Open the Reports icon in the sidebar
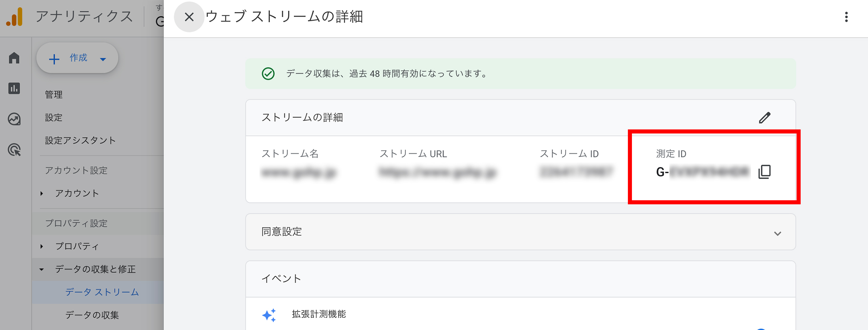The height and width of the screenshot is (330, 868). 14,88
